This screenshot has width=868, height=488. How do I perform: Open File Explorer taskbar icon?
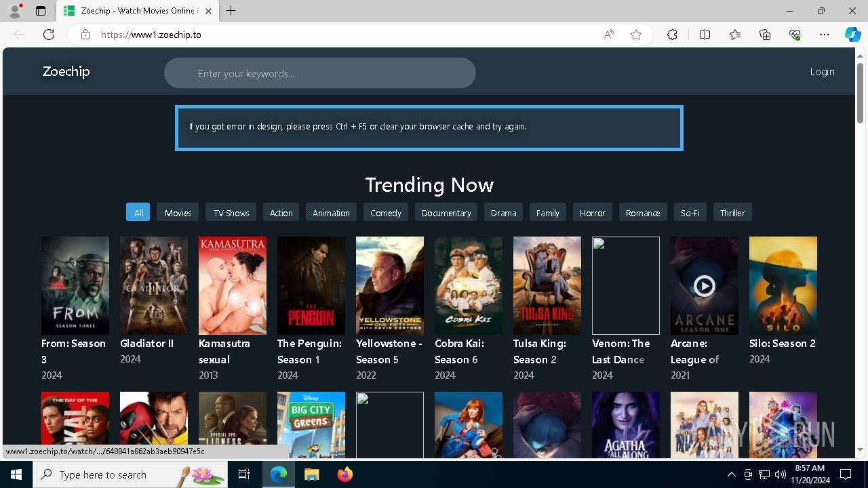click(311, 474)
